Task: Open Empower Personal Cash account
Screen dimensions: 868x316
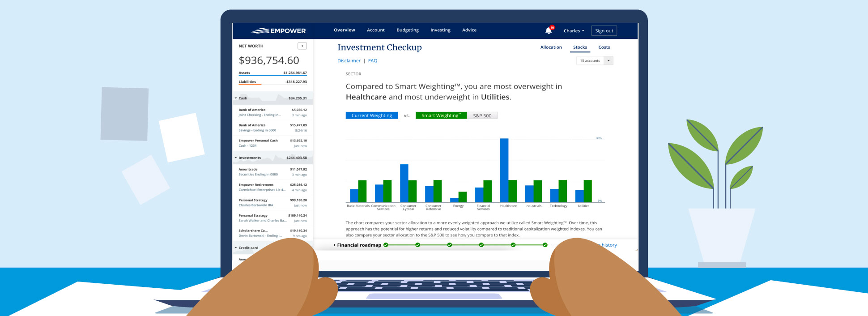Action: pyautogui.click(x=272, y=143)
